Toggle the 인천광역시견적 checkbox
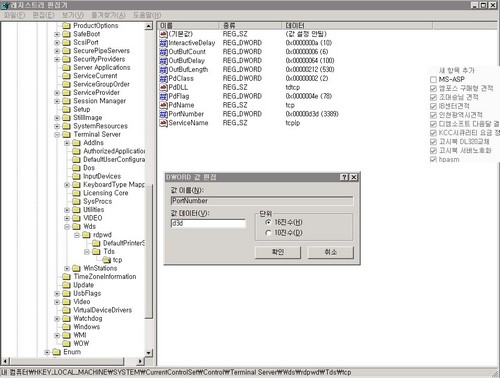500x378 pixels. click(x=433, y=115)
